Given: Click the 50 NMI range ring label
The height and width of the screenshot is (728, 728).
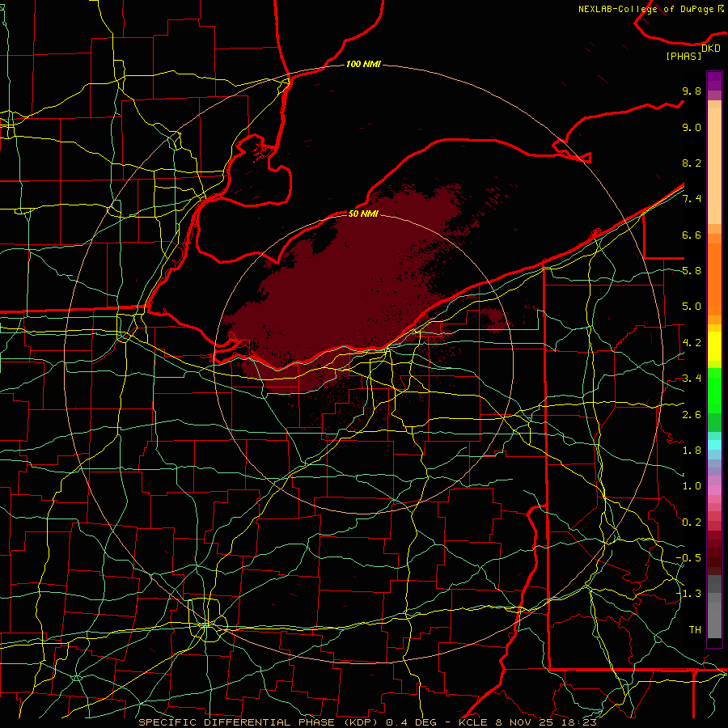Looking at the screenshot, I should click(363, 214).
